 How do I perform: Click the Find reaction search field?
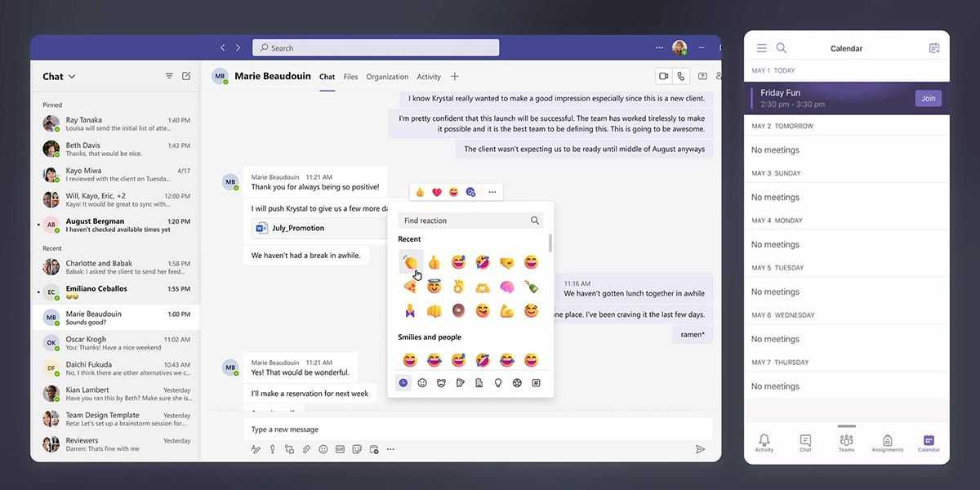pyautogui.click(x=462, y=220)
